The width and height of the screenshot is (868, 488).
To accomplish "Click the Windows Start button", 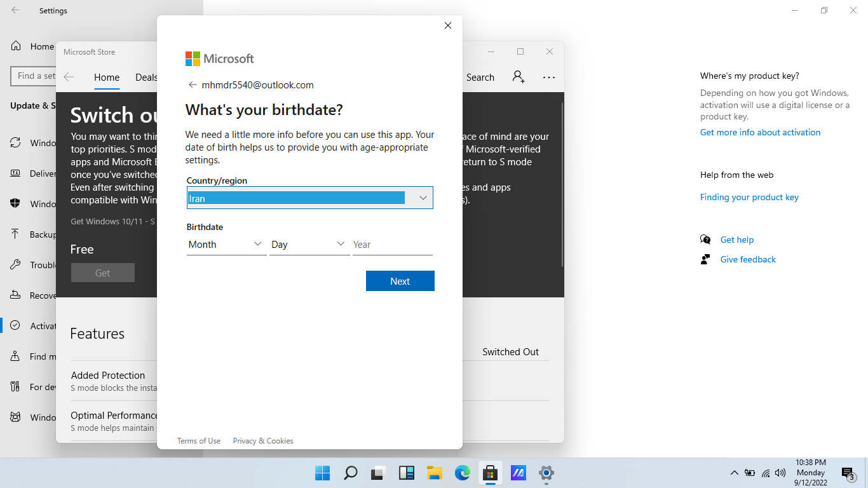I will tap(323, 473).
